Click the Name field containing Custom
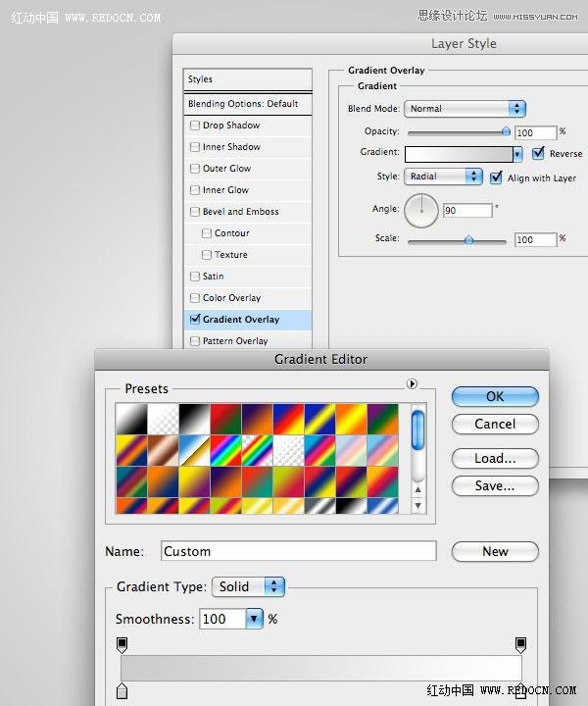Viewport: 588px width, 706px height. tap(298, 551)
